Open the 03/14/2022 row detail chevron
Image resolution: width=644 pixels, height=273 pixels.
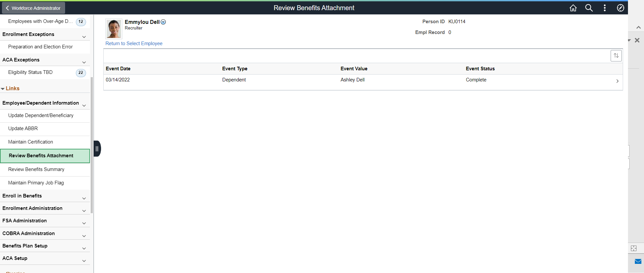(617, 81)
